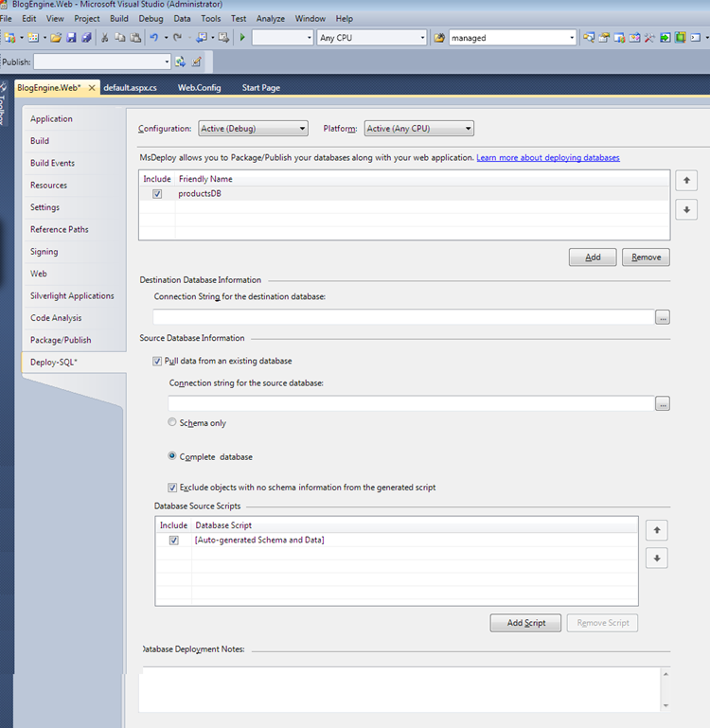Viewport: 710px width, 728px height.
Task: Expand the Undo history dropdown arrow
Action: click(x=166, y=38)
